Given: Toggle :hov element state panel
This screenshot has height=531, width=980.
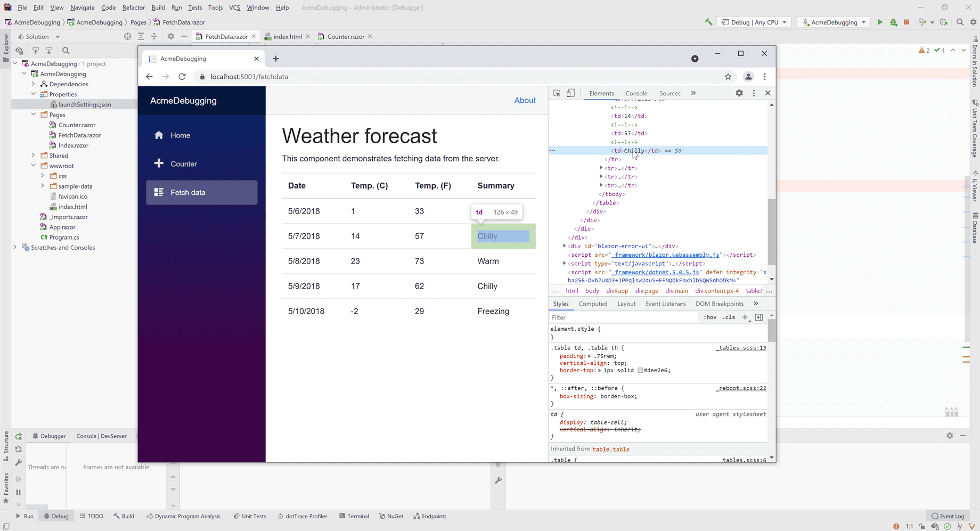Looking at the screenshot, I should (x=710, y=317).
